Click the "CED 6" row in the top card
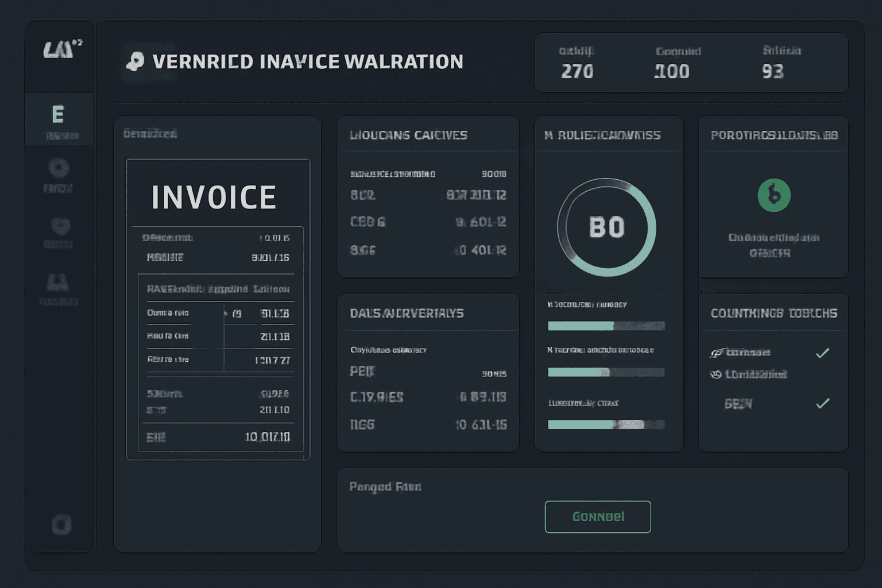Screen dimensions: 882x588 (428, 222)
